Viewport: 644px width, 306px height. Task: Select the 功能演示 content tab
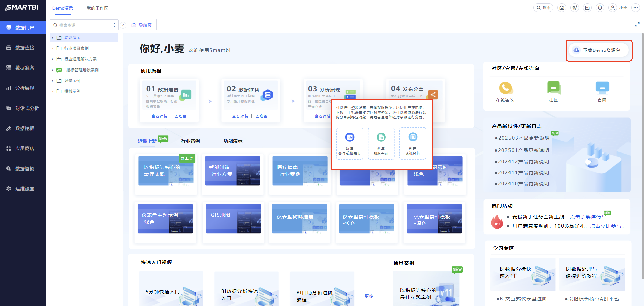click(x=233, y=141)
